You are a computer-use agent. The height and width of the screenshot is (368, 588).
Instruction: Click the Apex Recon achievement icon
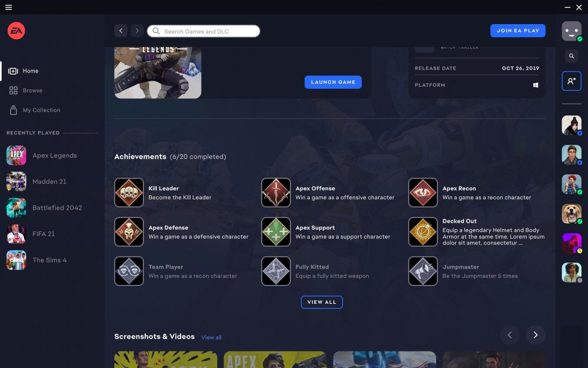(x=423, y=193)
